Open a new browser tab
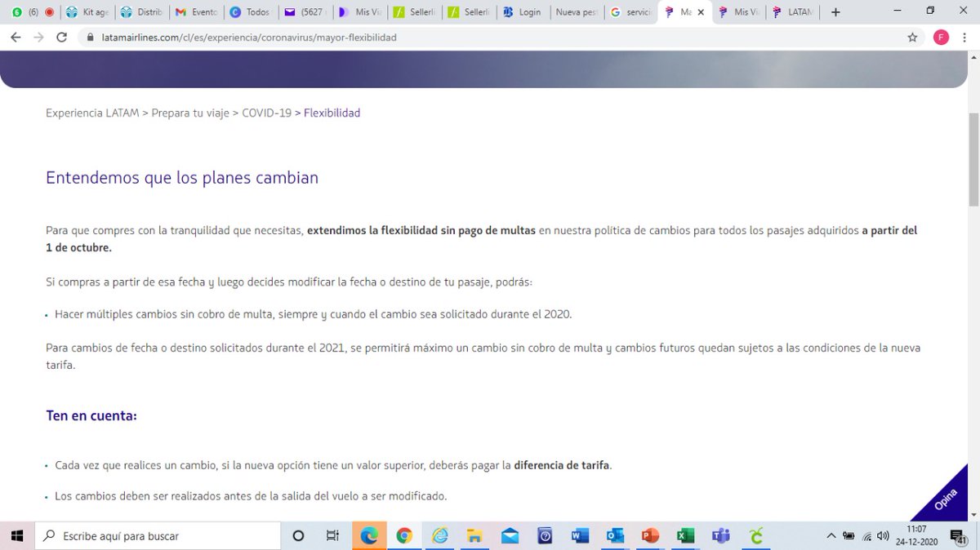This screenshot has width=980, height=550. (835, 12)
